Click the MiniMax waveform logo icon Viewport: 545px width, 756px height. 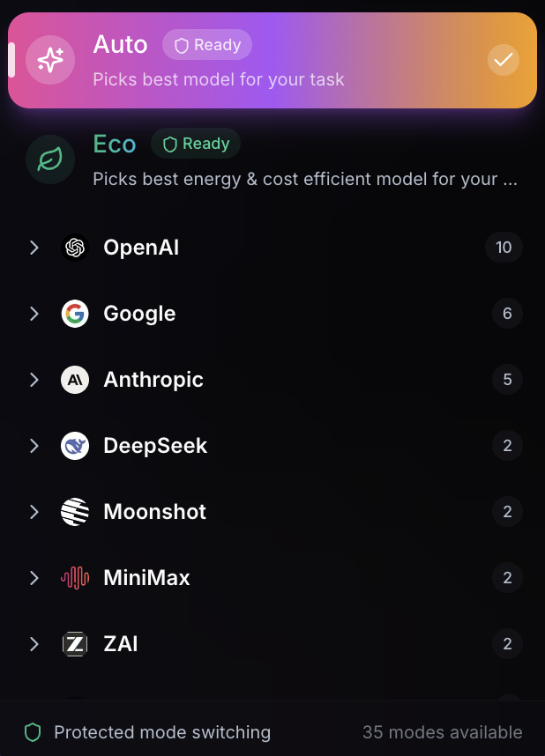point(75,578)
